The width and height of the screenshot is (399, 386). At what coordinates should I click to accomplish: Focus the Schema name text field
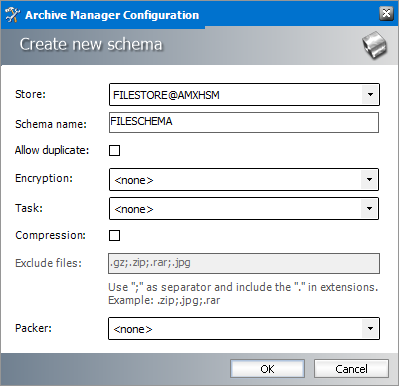tap(244, 122)
